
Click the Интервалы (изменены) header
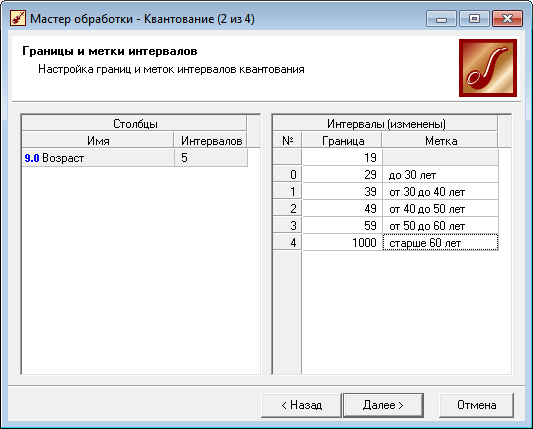click(385, 124)
